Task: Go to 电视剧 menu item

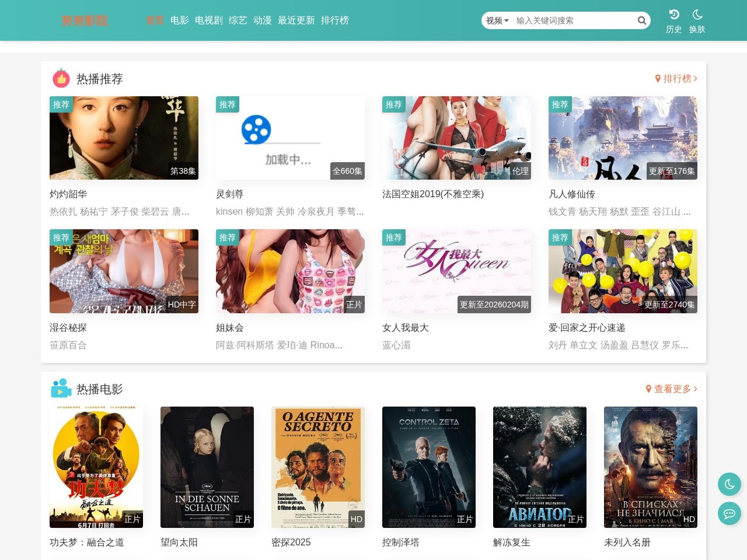Action: click(209, 20)
